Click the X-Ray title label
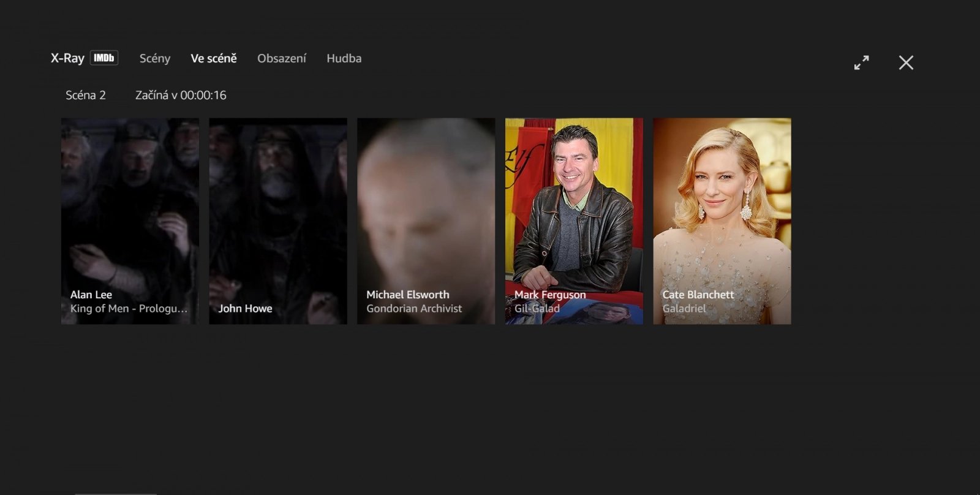Viewport: 980px width, 495px height. 67,58
